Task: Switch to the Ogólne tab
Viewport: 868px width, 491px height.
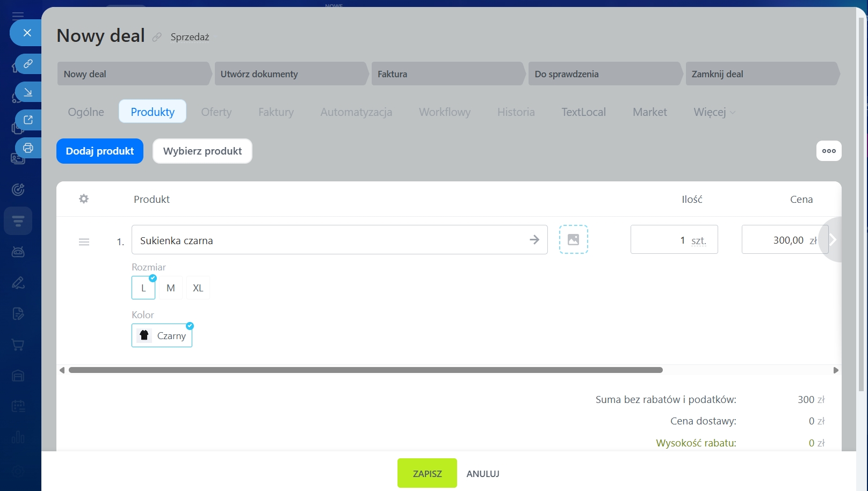Action: 86,112
